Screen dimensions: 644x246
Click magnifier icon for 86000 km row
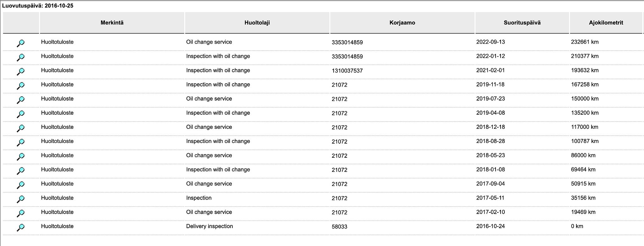pos(20,156)
